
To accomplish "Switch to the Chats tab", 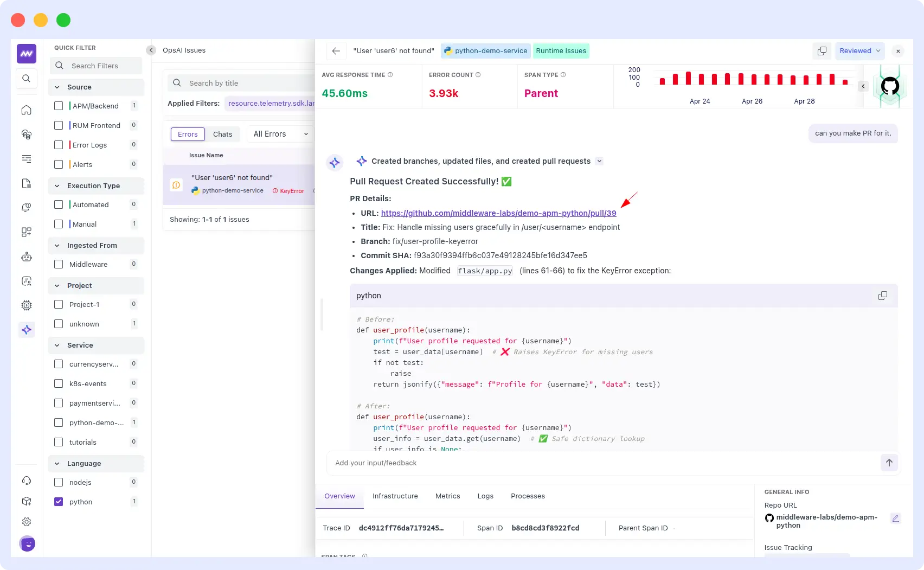I will tap(222, 134).
